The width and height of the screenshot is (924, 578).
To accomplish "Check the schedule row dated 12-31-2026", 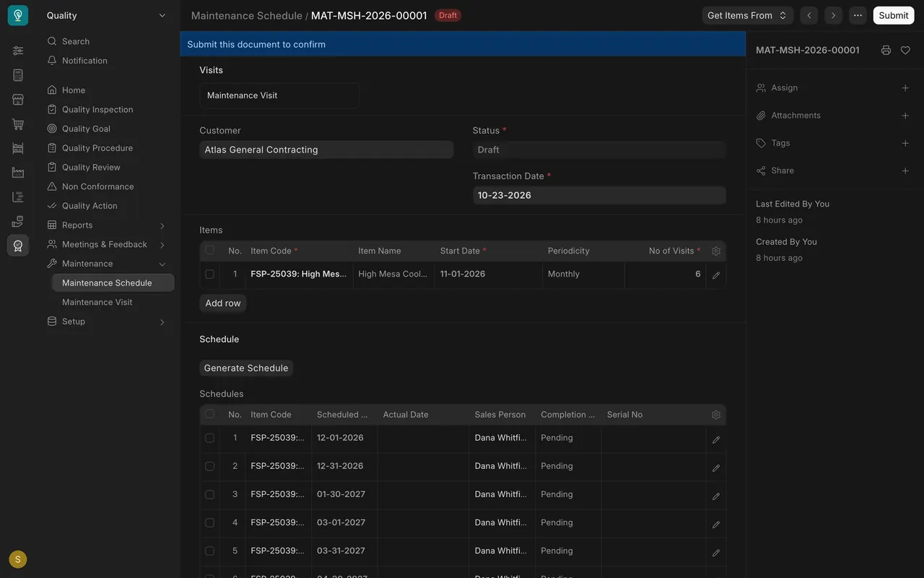I will click(x=210, y=466).
